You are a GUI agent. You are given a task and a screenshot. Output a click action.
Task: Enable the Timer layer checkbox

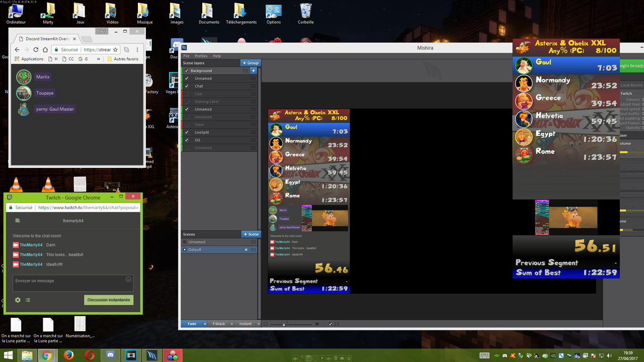[x=187, y=125]
